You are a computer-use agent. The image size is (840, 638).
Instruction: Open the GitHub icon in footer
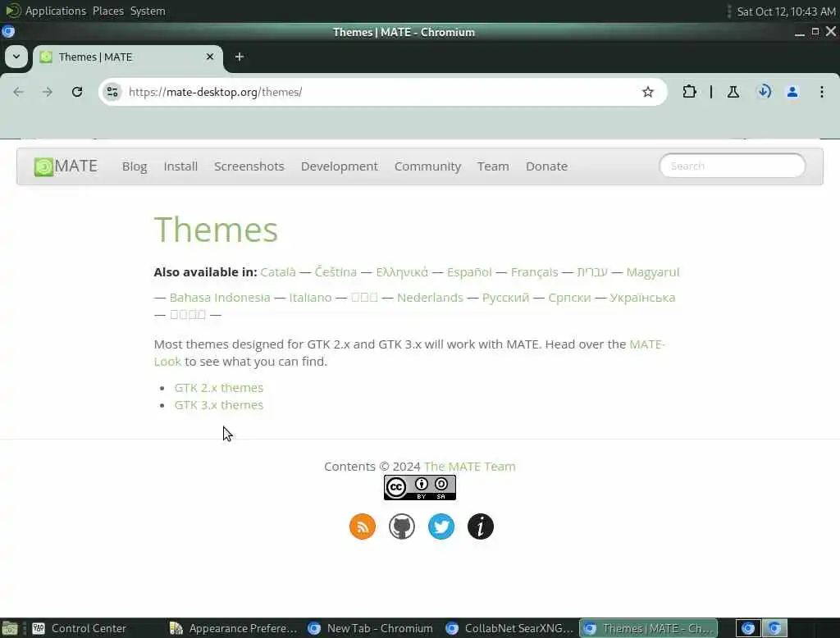pyautogui.click(x=402, y=526)
